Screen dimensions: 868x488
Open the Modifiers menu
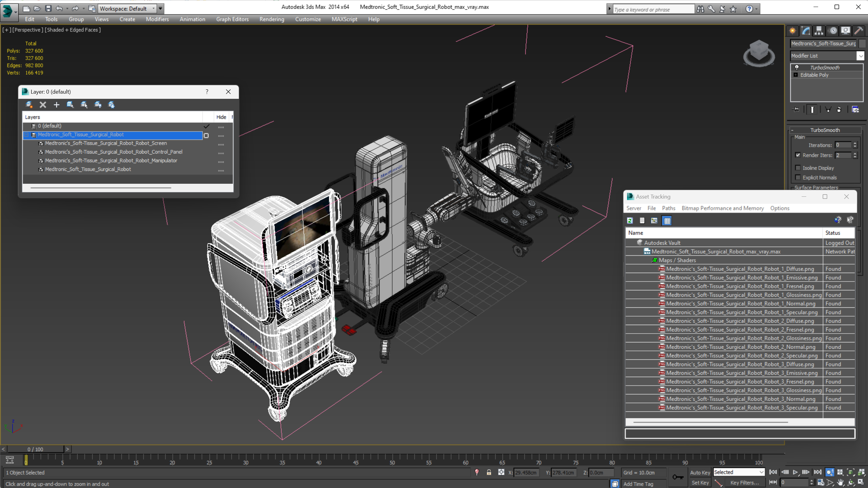157,19
